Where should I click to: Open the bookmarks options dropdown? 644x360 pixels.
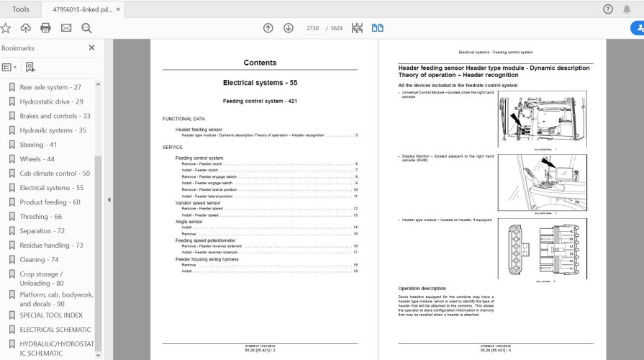(9, 67)
